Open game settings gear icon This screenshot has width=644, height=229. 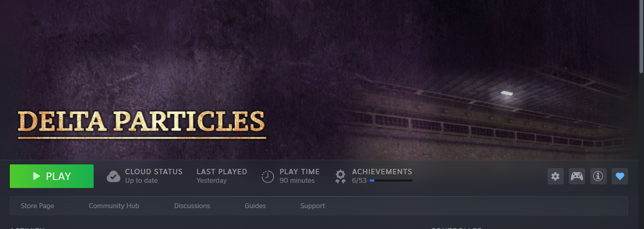point(555,176)
